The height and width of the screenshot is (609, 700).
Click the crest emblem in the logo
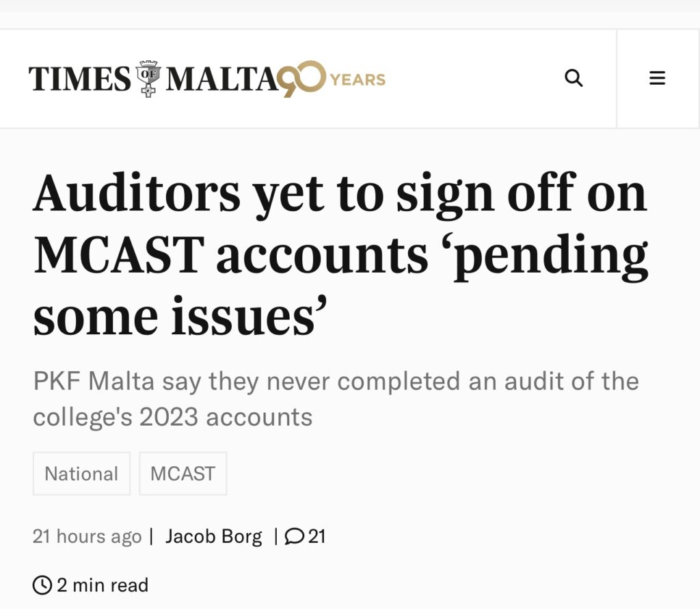pos(148,79)
